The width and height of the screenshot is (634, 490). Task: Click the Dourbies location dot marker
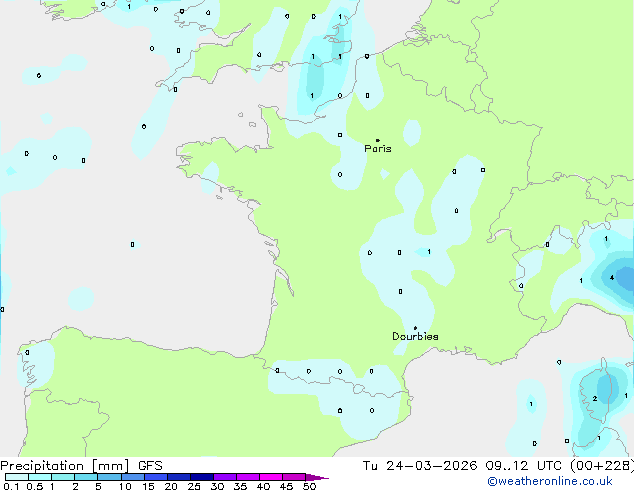415,328
